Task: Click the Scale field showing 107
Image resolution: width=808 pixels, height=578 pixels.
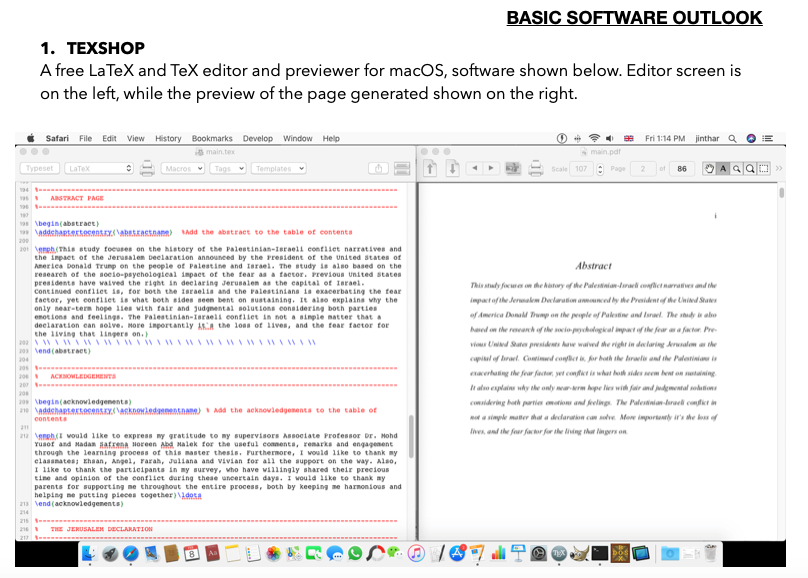Action: (x=581, y=168)
